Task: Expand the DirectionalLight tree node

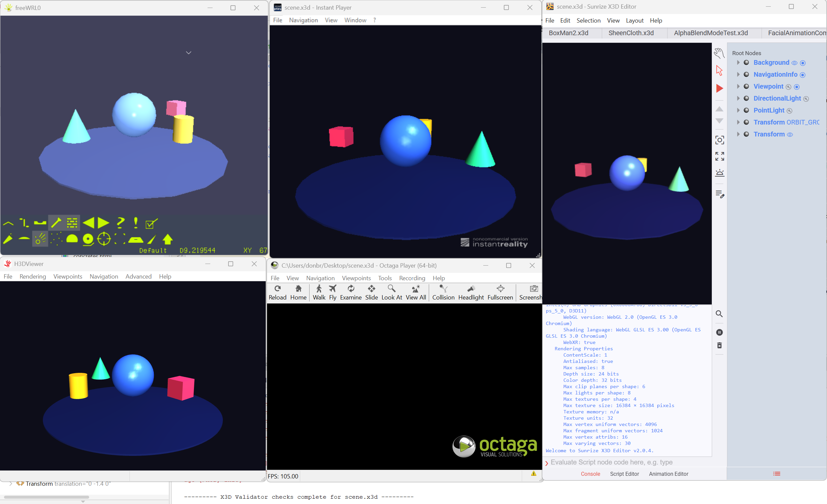Action: (x=738, y=98)
